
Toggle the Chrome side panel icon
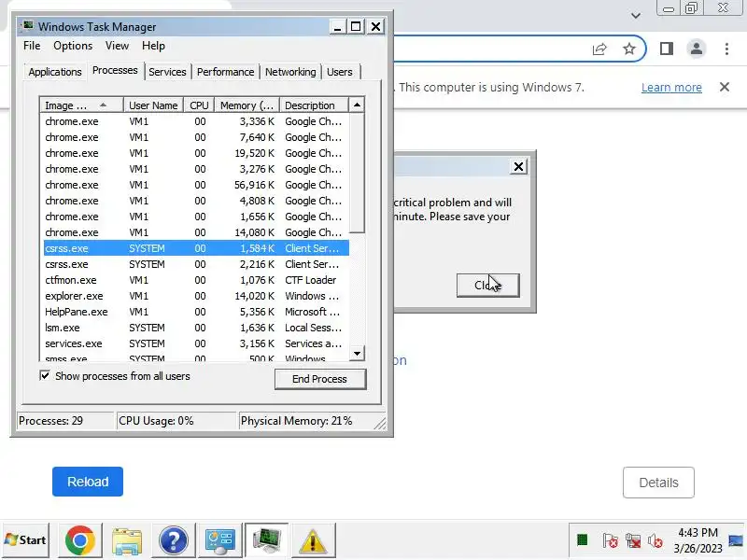coord(667,49)
